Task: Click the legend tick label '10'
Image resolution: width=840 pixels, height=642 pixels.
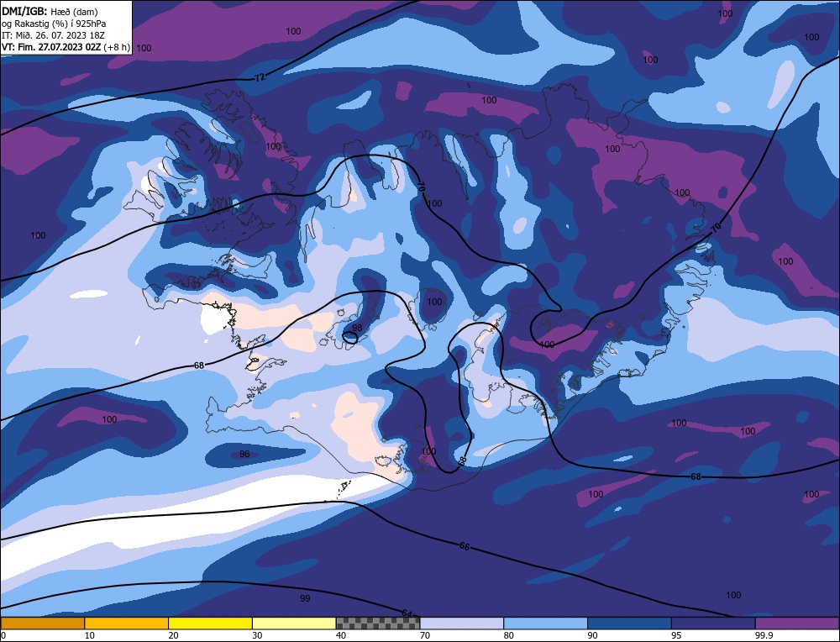Action: point(90,635)
